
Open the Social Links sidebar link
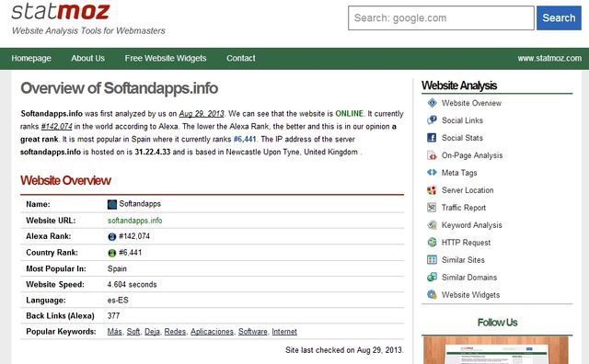[462, 120]
